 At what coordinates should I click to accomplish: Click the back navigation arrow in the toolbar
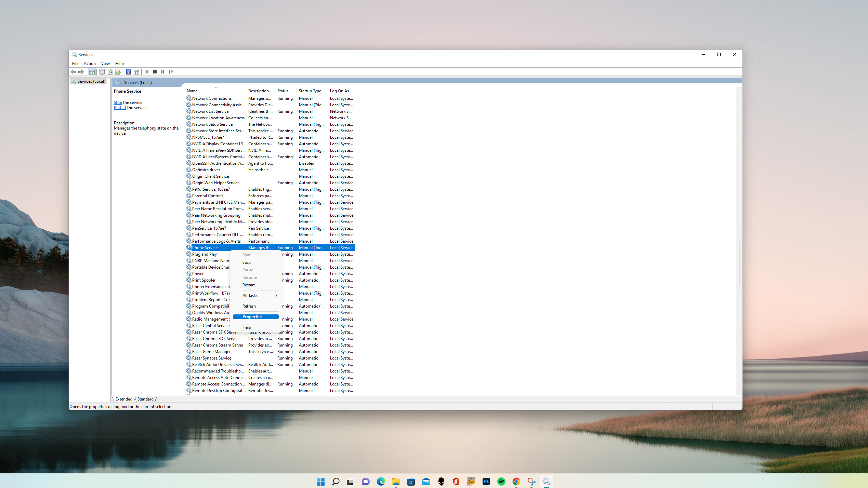[x=73, y=72]
